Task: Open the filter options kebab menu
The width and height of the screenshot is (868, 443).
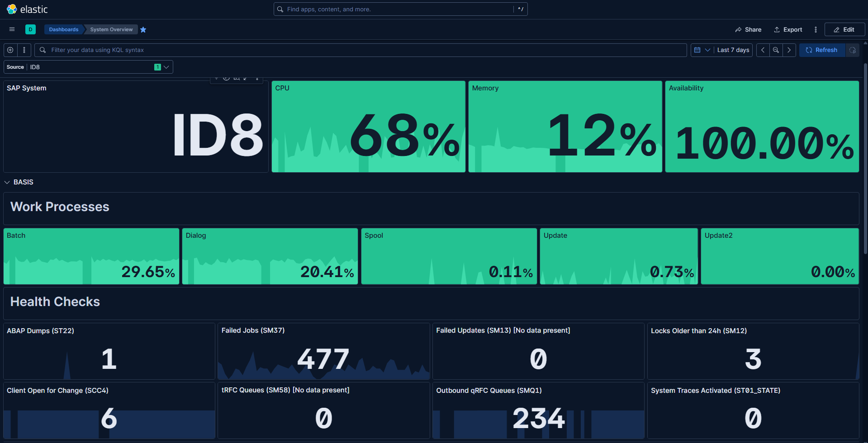Action: 24,50
